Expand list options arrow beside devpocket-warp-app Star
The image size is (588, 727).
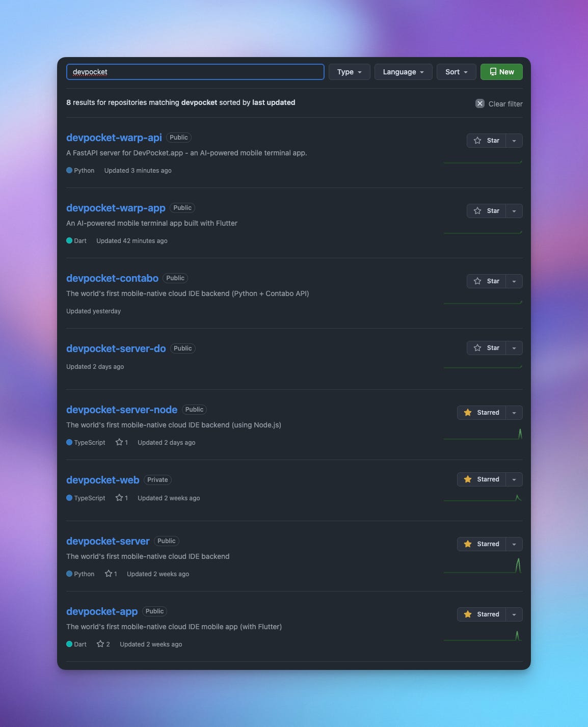click(x=514, y=211)
